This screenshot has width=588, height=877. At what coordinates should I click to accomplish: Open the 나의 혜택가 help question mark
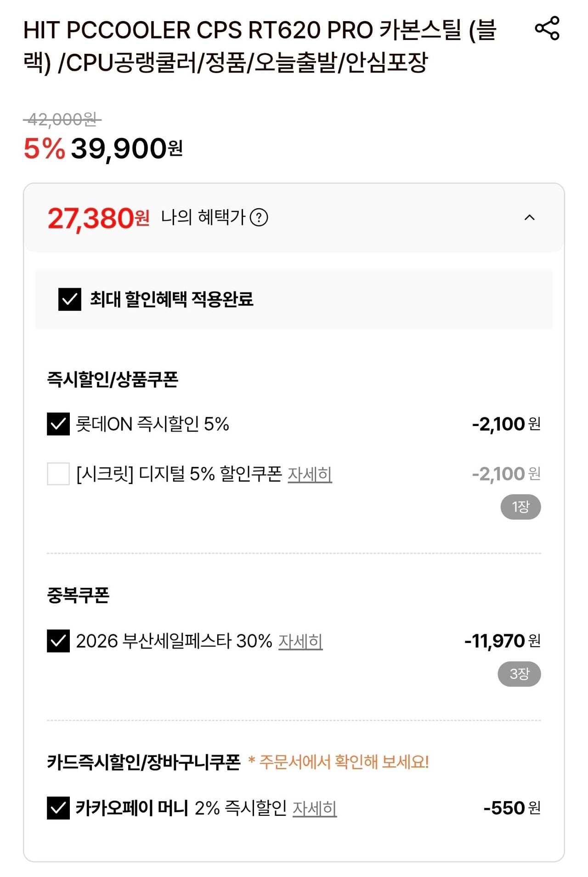tap(259, 217)
